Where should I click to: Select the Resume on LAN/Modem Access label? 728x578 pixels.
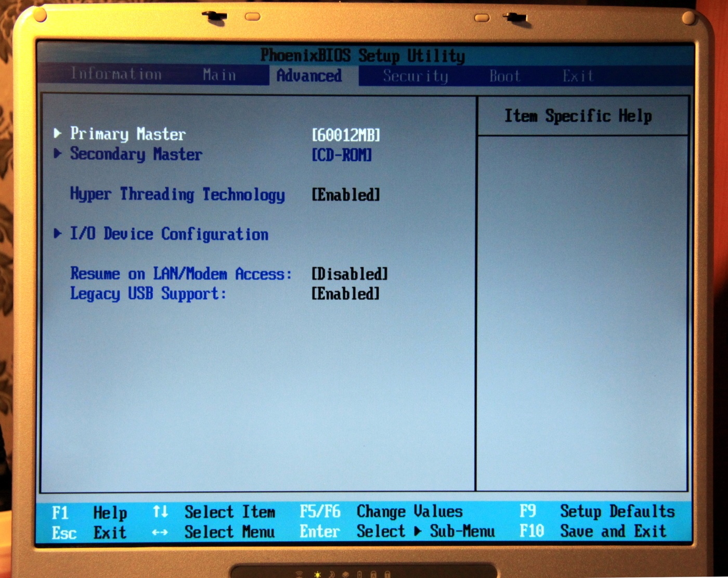[181, 274]
